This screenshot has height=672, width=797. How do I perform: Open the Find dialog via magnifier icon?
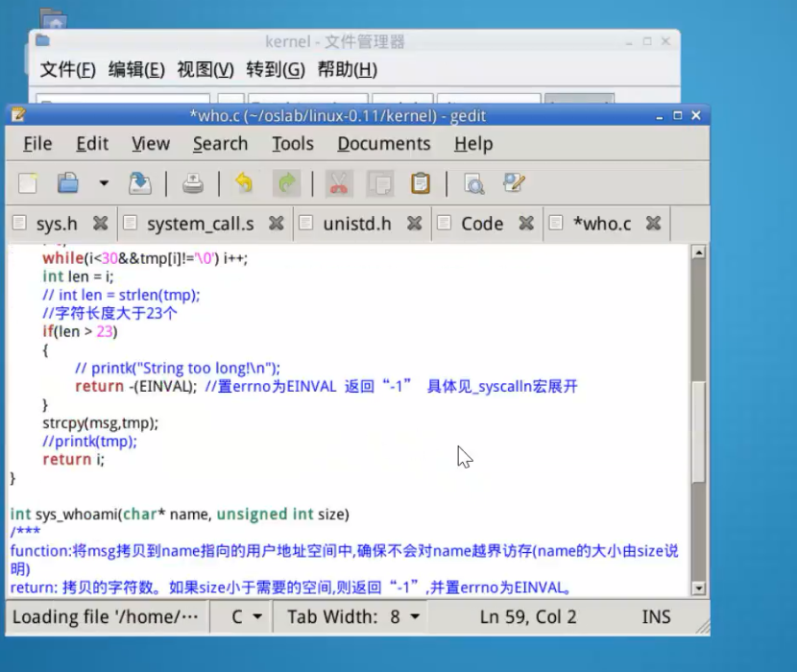pos(474,183)
